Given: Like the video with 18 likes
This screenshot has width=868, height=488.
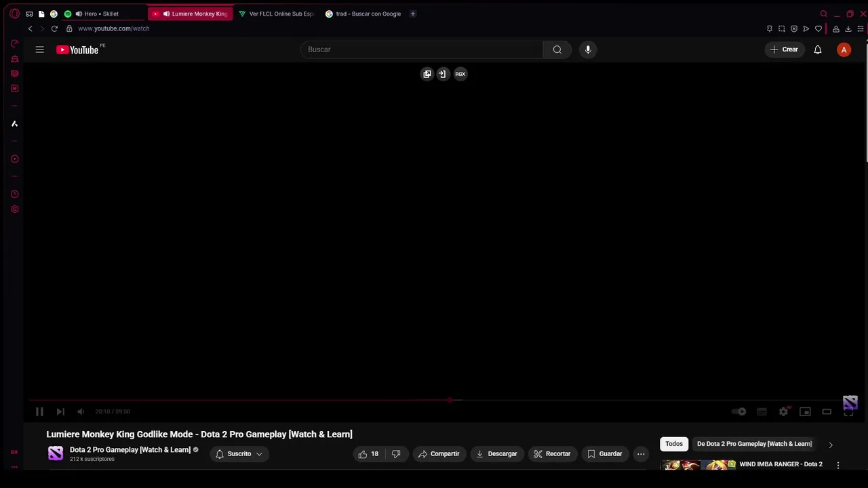Looking at the screenshot, I should click(x=368, y=454).
